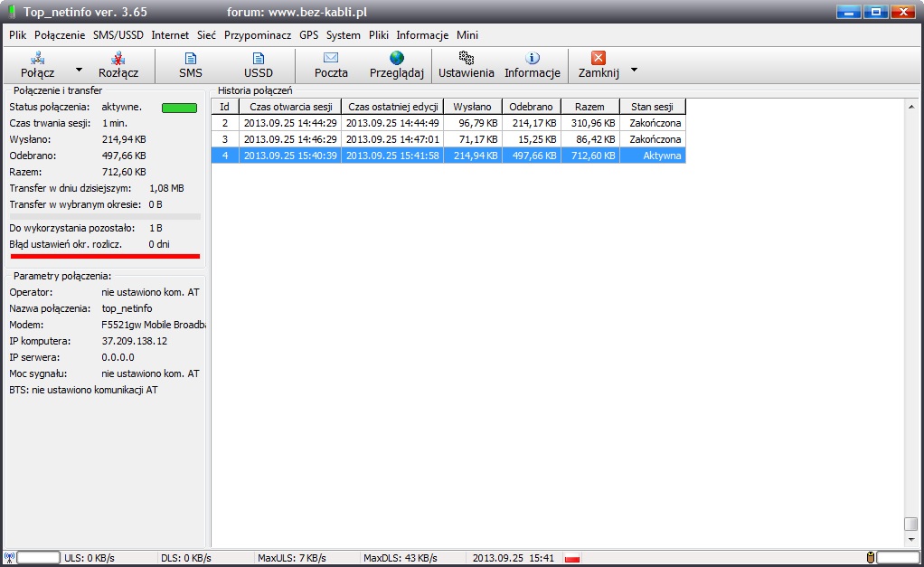Sort by Stan sesji column header

653,107
